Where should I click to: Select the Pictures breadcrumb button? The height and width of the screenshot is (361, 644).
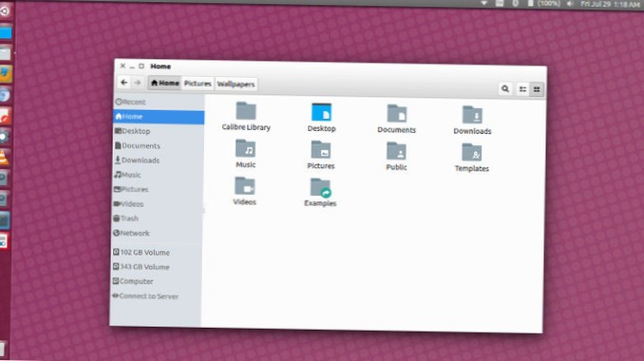(198, 84)
